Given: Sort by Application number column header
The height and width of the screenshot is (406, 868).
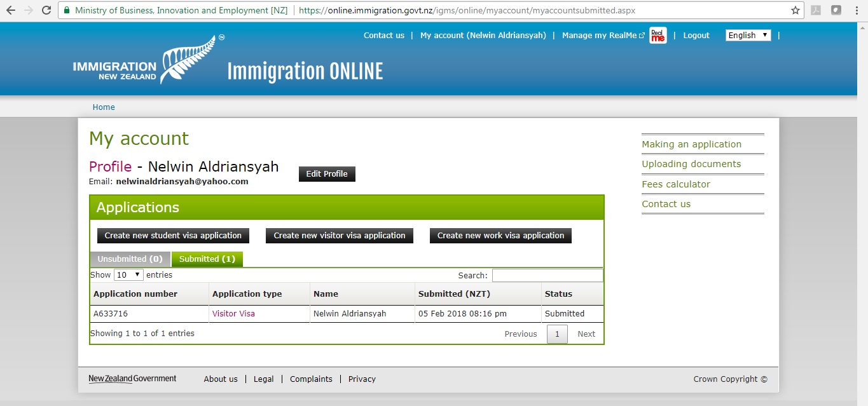Looking at the screenshot, I should 135,294.
